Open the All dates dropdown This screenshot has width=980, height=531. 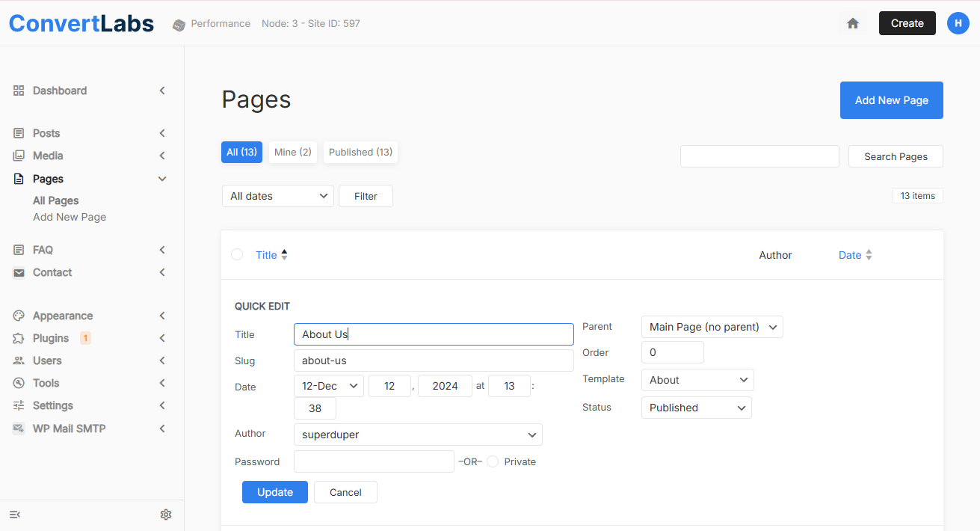point(277,196)
